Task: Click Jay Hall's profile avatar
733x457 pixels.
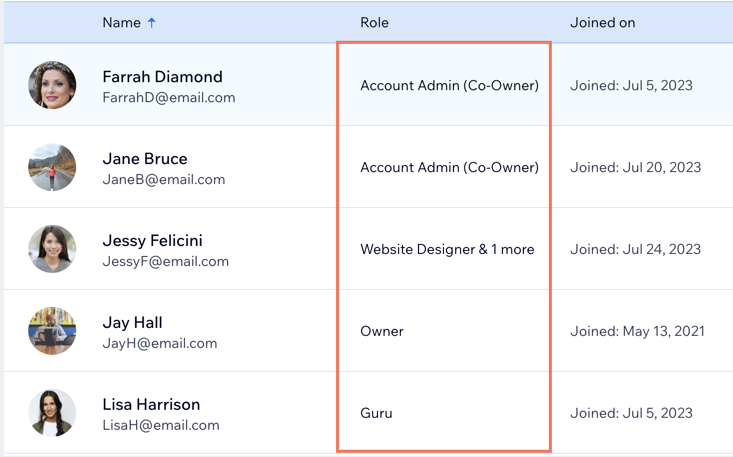Action: pos(52,331)
